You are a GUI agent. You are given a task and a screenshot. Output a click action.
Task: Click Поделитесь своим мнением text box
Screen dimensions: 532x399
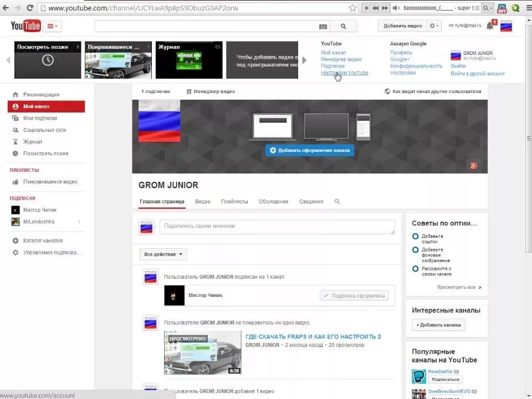pos(277,227)
